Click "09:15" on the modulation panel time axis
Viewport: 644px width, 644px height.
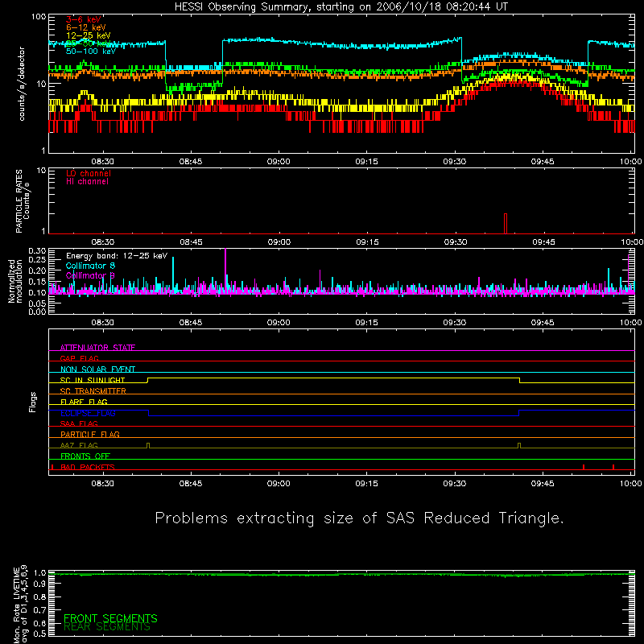point(366,323)
